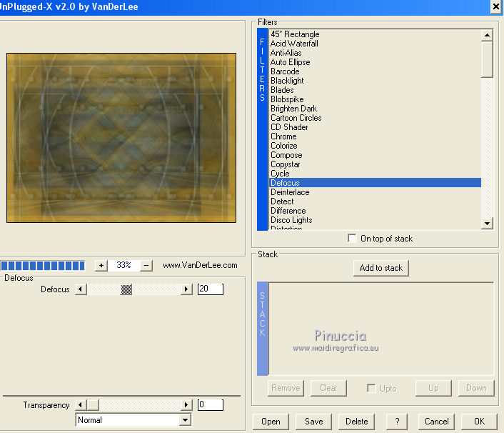The width and height of the screenshot is (504, 433).
Task: Click the Defocus slider thumb
Action: tap(126, 289)
